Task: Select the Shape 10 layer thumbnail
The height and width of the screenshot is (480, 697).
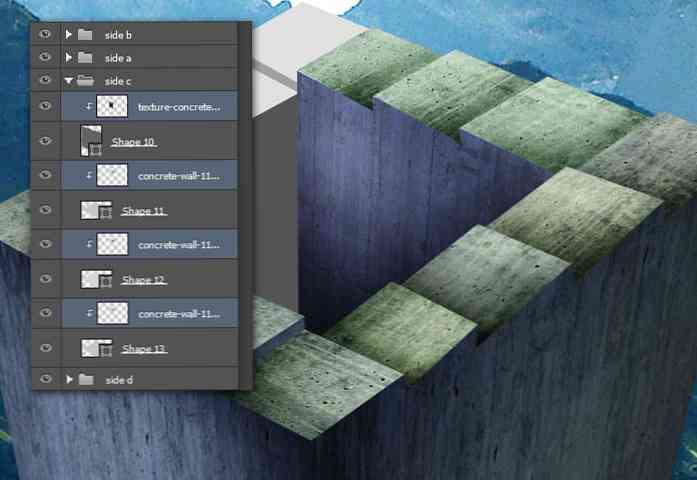Action: point(91,141)
